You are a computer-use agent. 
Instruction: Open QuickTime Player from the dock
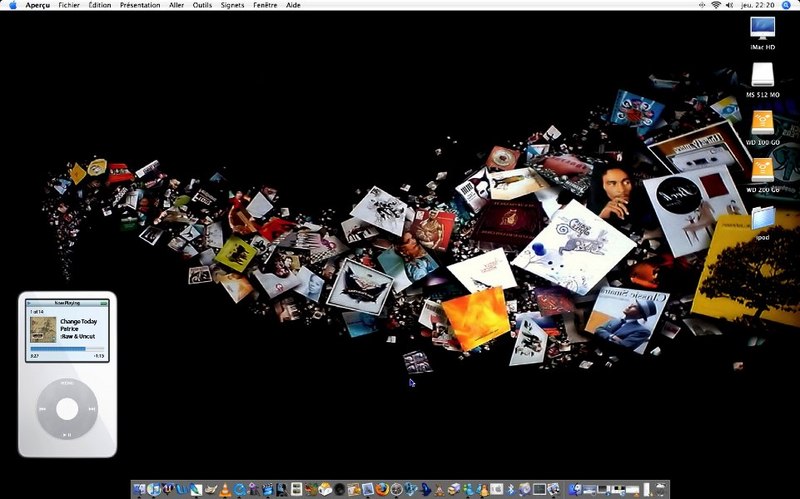coord(240,489)
